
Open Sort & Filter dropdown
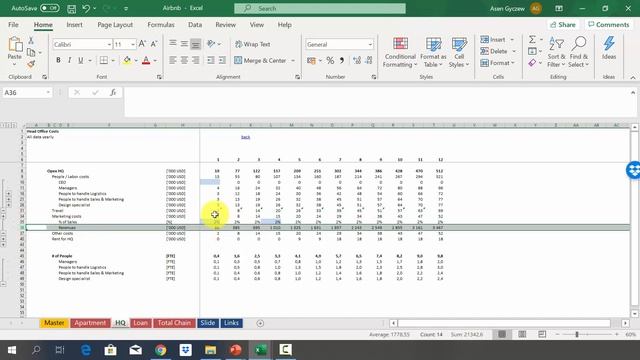[556, 52]
